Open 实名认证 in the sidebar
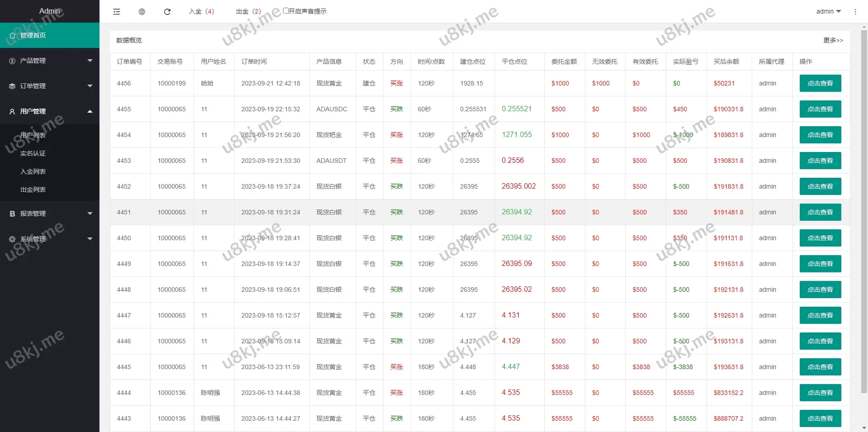Viewport: 868px width, 432px height. (x=33, y=153)
